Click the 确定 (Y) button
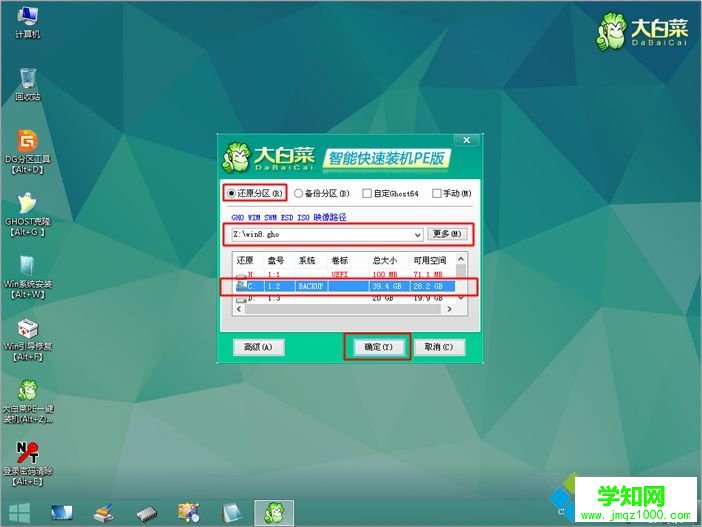Viewport: 702px width, 527px height. point(378,347)
